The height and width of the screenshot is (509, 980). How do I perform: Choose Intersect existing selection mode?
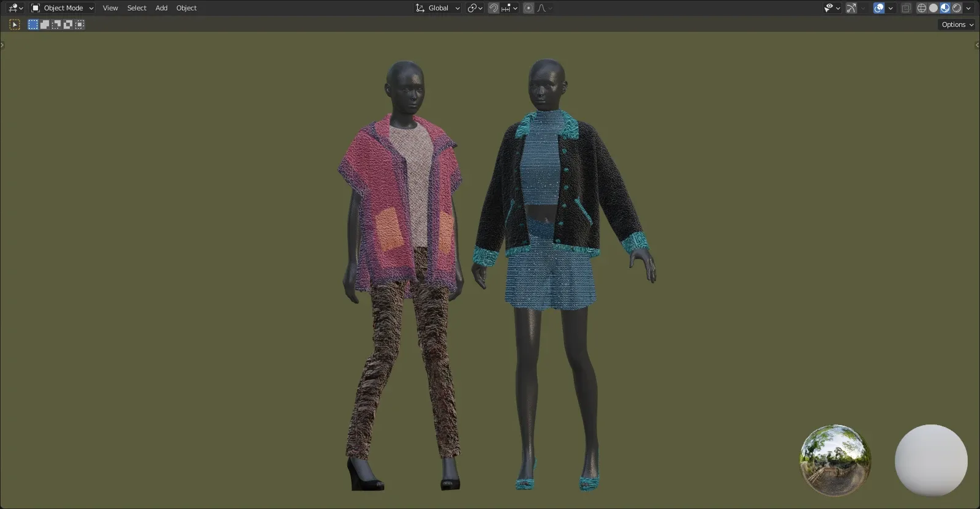80,25
